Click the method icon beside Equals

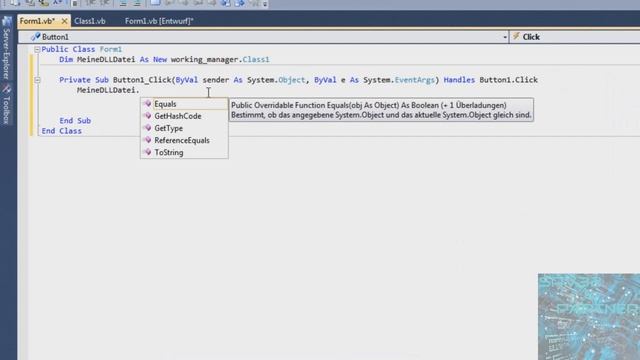(x=148, y=104)
